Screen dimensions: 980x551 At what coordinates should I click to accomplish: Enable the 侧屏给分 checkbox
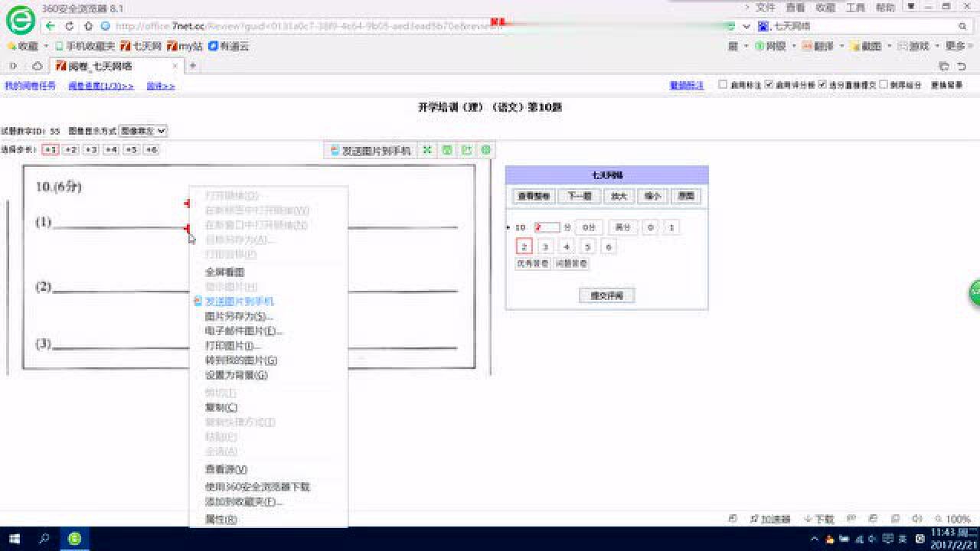tap(884, 85)
